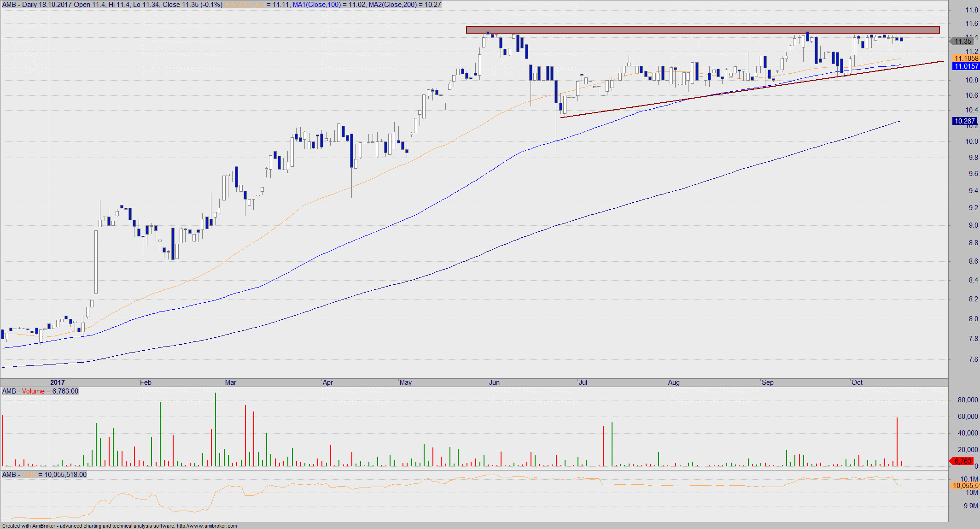Click the red resistance zone rectangle
Image resolution: width=980 pixels, height=529 pixels.
(702, 29)
